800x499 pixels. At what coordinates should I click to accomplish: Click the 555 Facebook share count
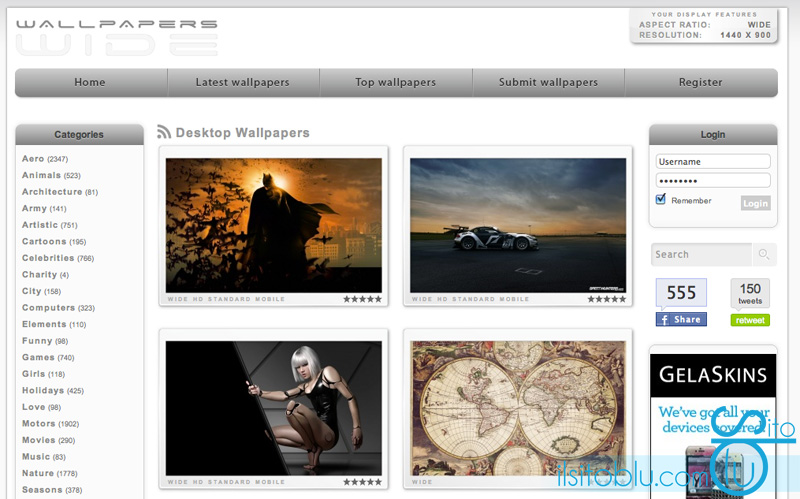pyautogui.click(x=681, y=293)
